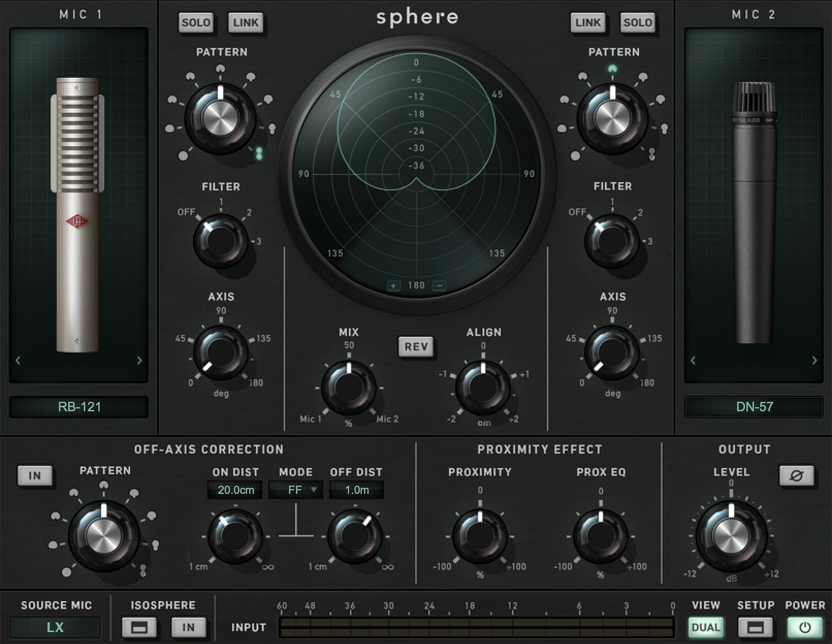Go to next Mic 2 model arrow

814,360
